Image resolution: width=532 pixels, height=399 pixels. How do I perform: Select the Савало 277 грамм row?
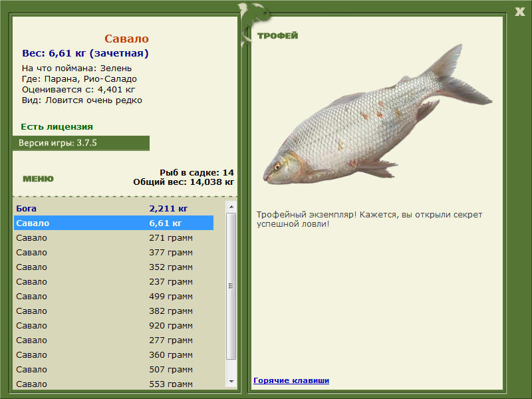tap(114, 340)
